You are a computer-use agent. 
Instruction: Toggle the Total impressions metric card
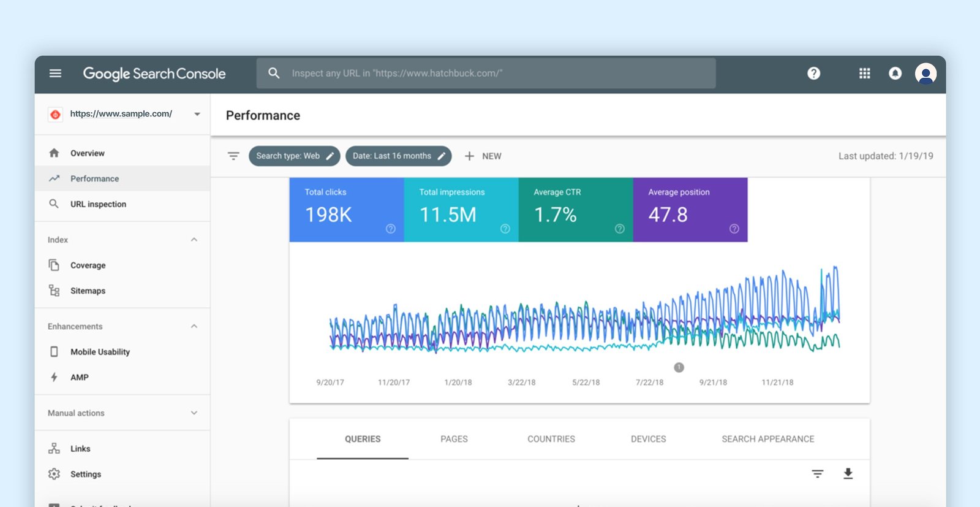point(461,210)
